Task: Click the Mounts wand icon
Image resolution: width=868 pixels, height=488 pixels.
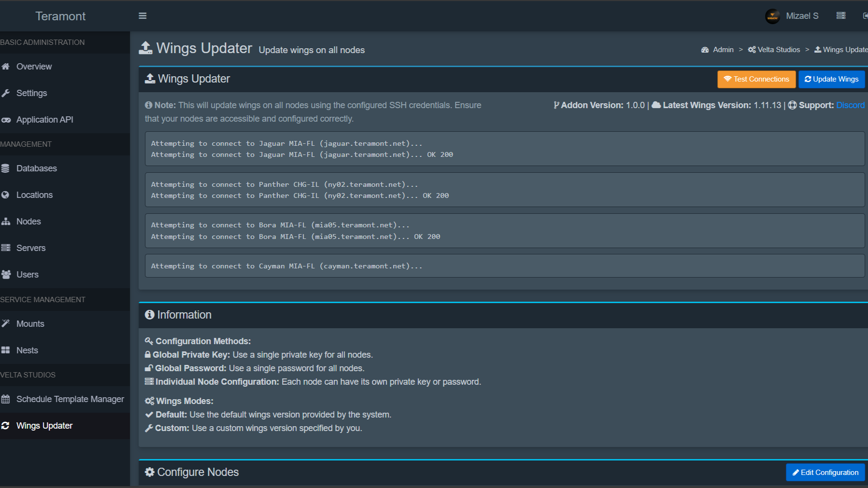Action: (x=6, y=324)
